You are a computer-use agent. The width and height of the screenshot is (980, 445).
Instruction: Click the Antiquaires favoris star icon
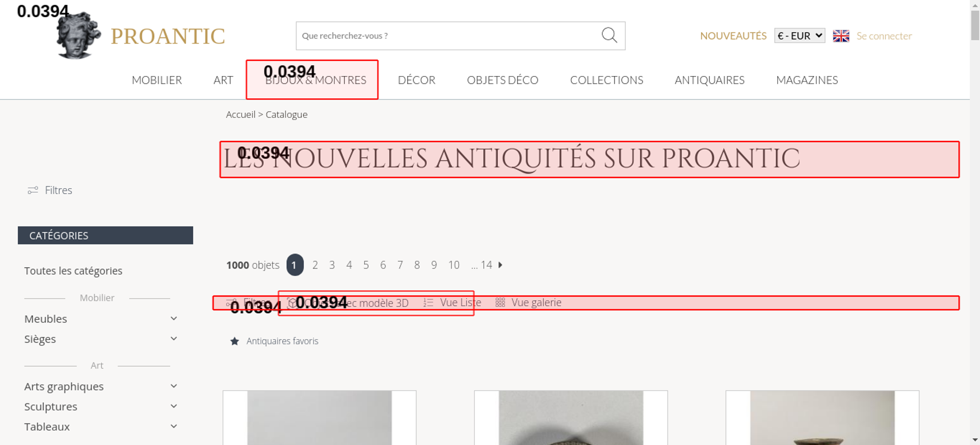coord(235,341)
